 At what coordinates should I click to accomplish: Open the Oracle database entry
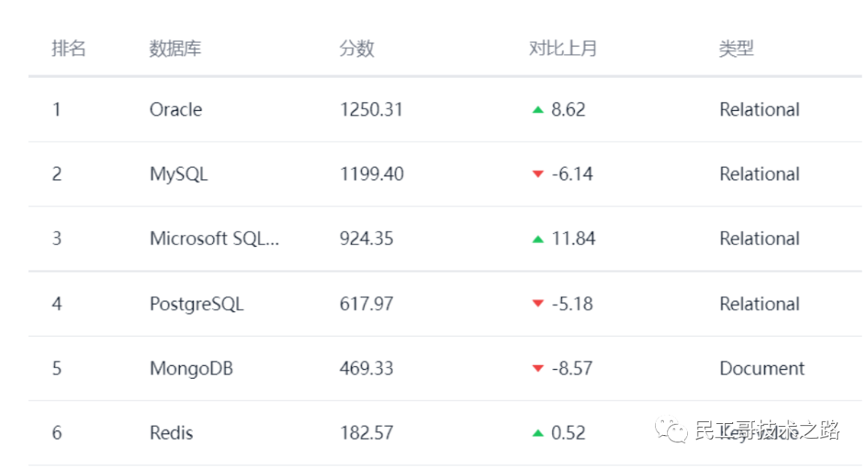tap(176, 109)
